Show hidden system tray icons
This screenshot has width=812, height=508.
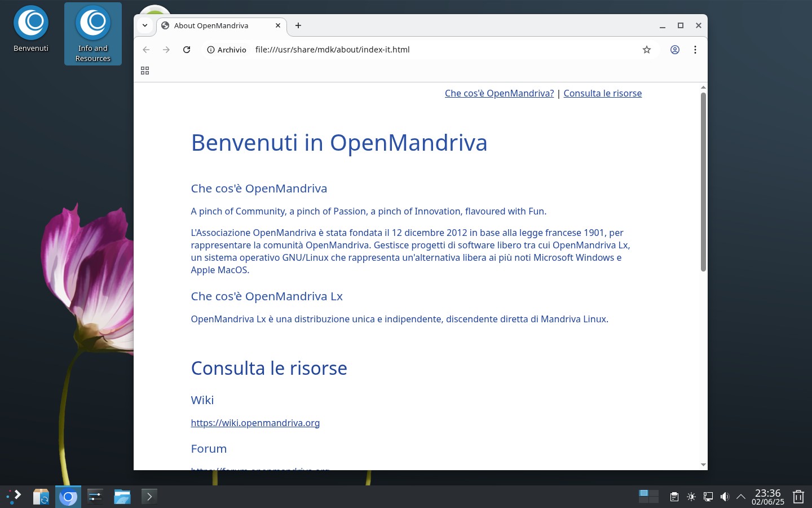pyautogui.click(x=741, y=497)
